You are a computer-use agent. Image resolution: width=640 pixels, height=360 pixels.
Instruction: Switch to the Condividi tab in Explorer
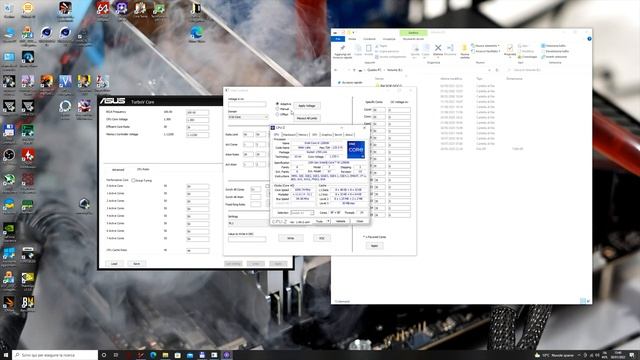369,39
